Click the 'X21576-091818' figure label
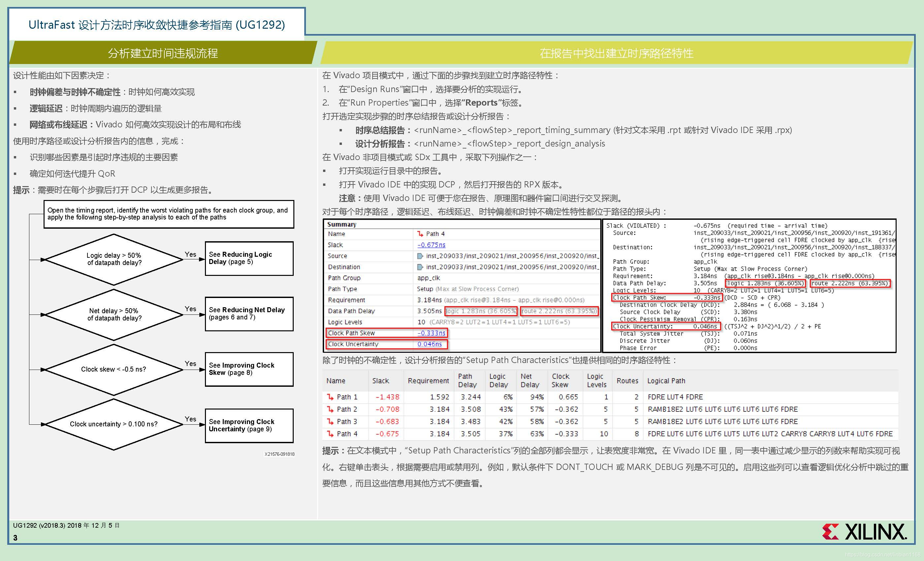Viewport: 924px width, 561px height. tap(280, 454)
